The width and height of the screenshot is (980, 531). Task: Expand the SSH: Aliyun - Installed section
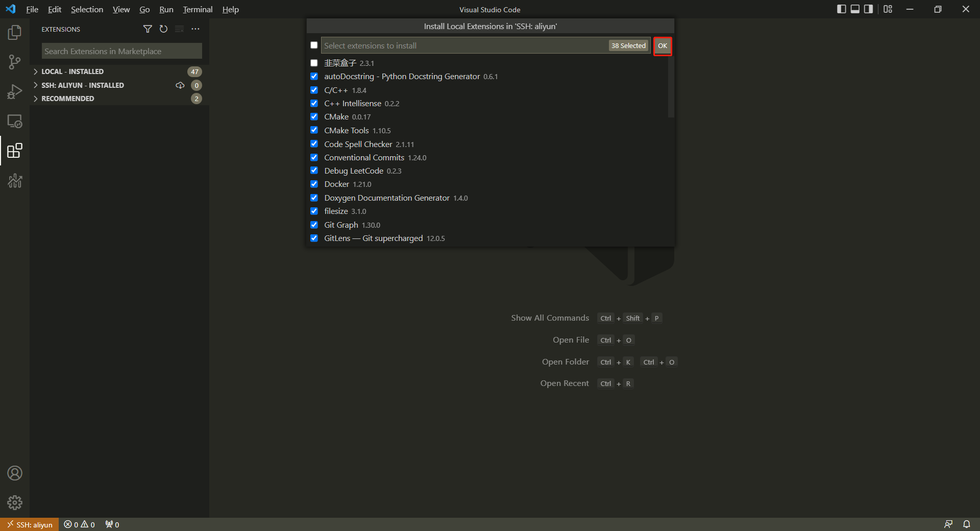click(x=82, y=85)
